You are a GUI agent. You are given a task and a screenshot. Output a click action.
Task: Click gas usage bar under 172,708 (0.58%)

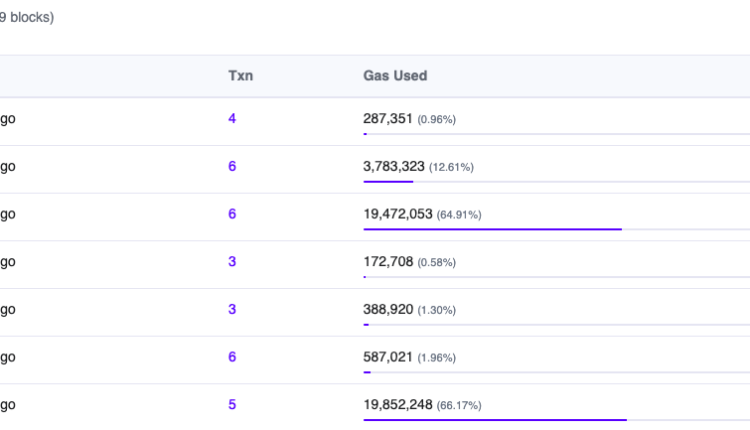click(x=556, y=277)
